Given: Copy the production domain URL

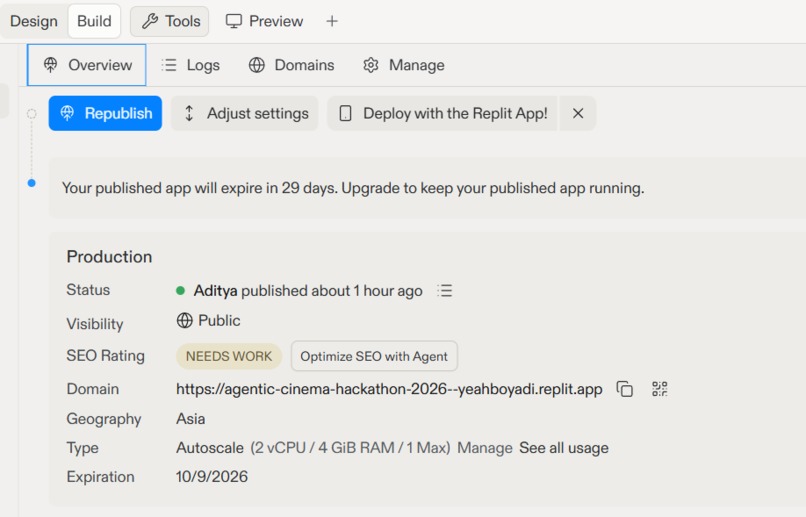Looking at the screenshot, I should pyautogui.click(x=625, y=389).
